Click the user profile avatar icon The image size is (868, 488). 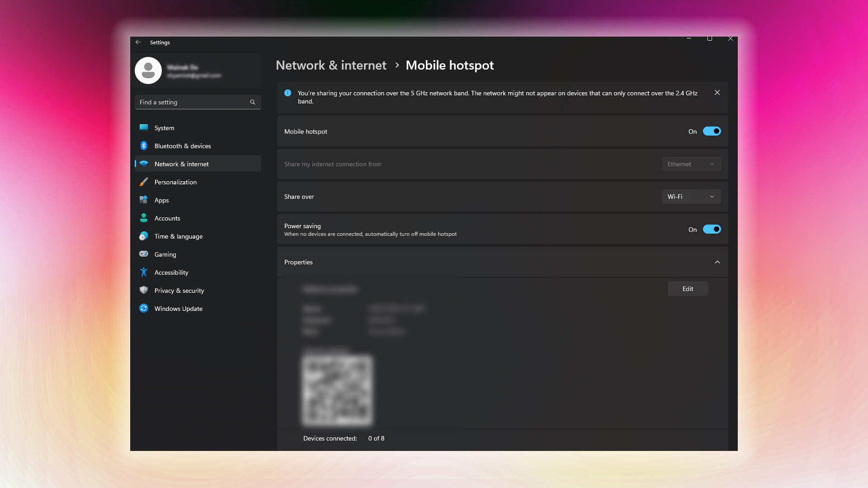[148, 70]
